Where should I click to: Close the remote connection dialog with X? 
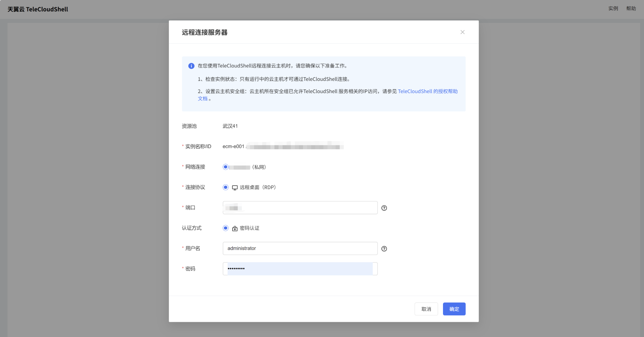click(x=462, y=32)
